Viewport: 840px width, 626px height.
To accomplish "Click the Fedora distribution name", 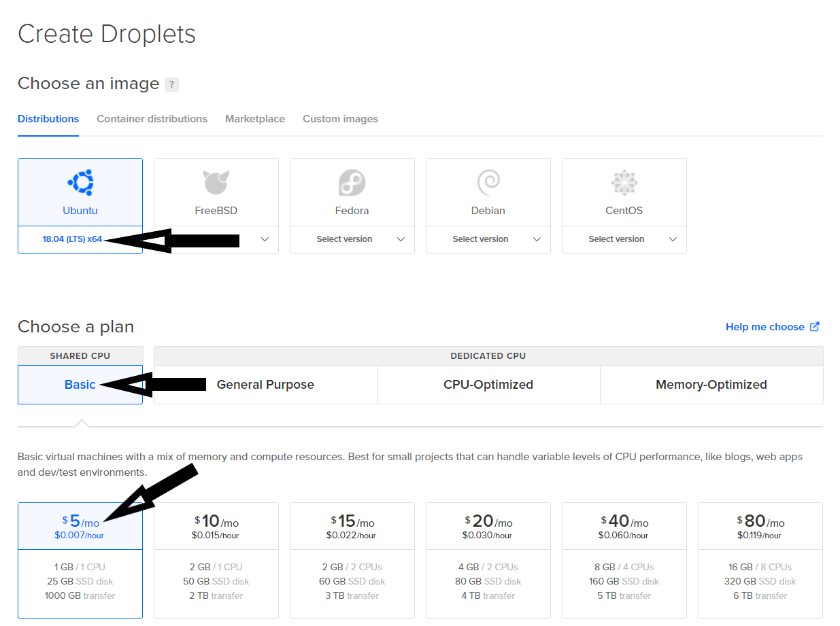I will (x=352, y=211).
